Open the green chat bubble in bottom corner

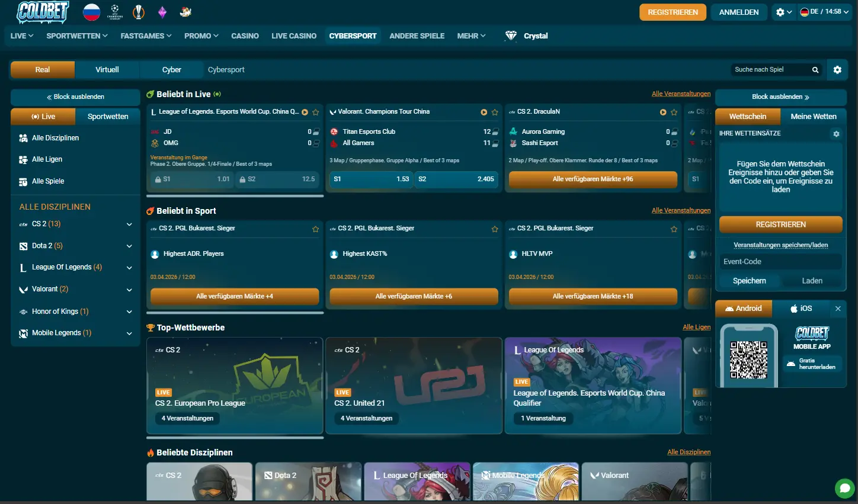click(x=844, y=488)
